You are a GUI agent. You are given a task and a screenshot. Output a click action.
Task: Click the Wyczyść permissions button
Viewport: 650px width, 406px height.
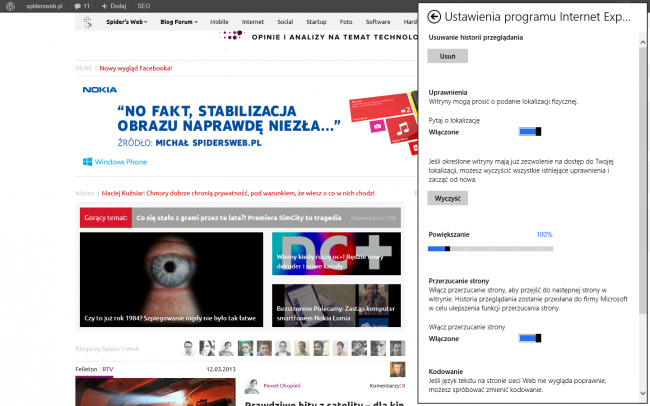click(448, 198)
